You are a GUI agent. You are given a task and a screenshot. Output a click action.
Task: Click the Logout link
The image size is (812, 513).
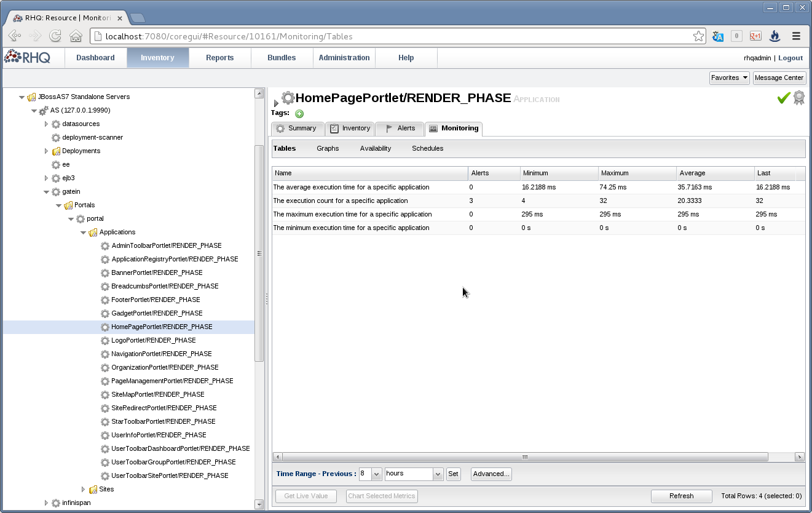(x=790, y=58)
